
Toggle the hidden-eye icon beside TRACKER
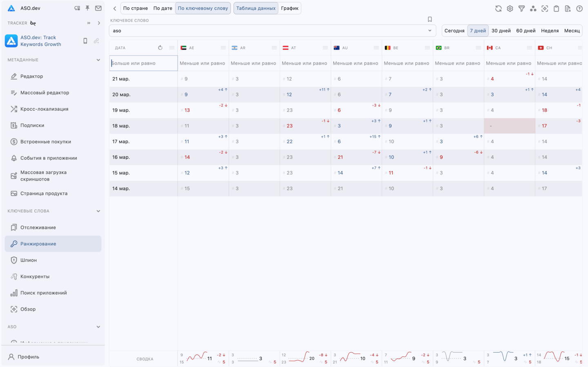(x=33, y=23)
